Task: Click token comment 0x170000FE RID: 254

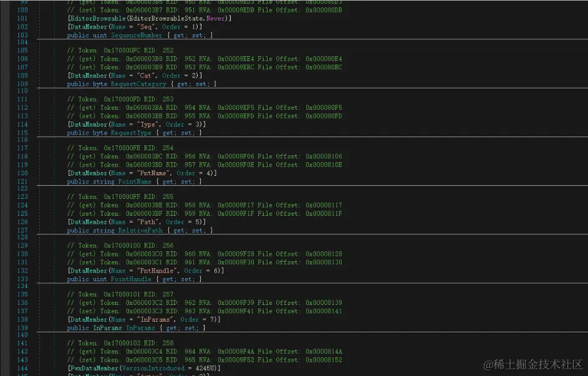Action: click(120, 148)
